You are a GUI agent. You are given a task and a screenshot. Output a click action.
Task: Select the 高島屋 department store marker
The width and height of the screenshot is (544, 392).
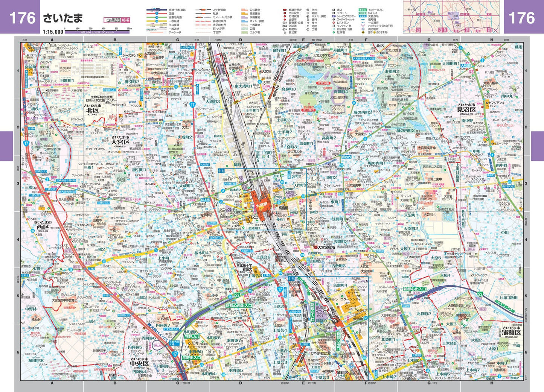[x=283, y=207]
